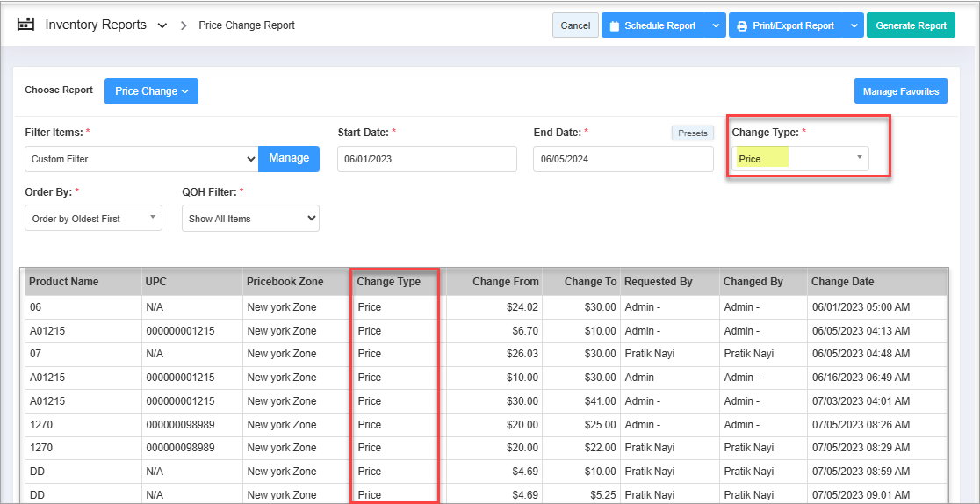Click the calendar icon on Schedule Report

point(615,25)
